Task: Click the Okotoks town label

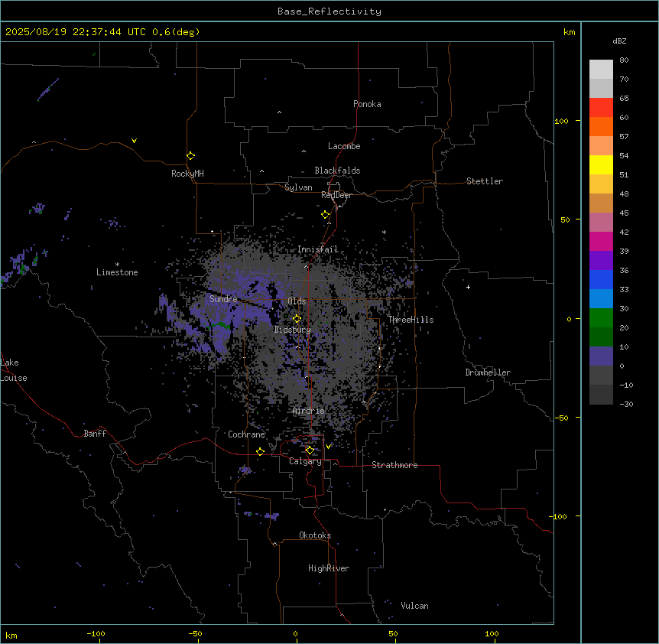Action: (x=315, y=535)
